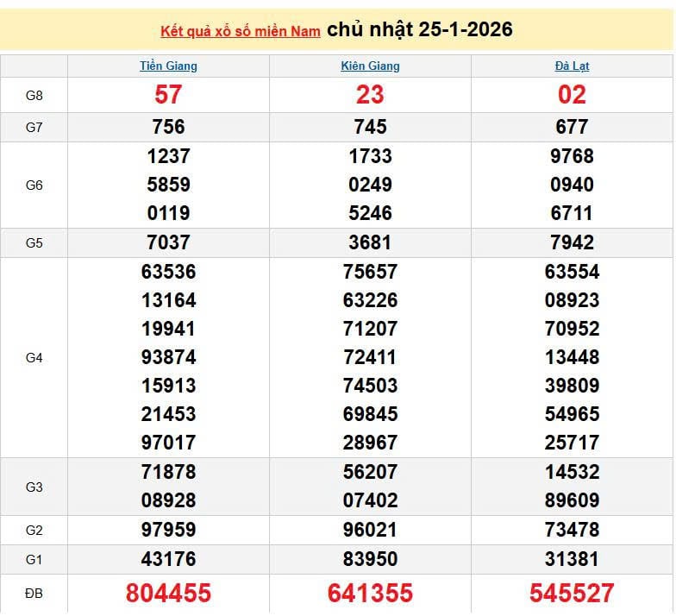Open the Tiền Giang province link
676x616 pixels.
pos(168,66)
